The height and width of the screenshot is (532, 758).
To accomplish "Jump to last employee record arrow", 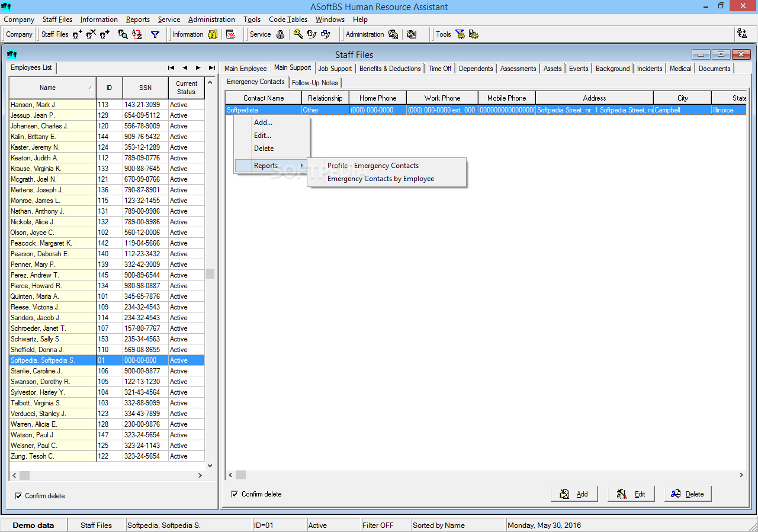I will point(212,67).
